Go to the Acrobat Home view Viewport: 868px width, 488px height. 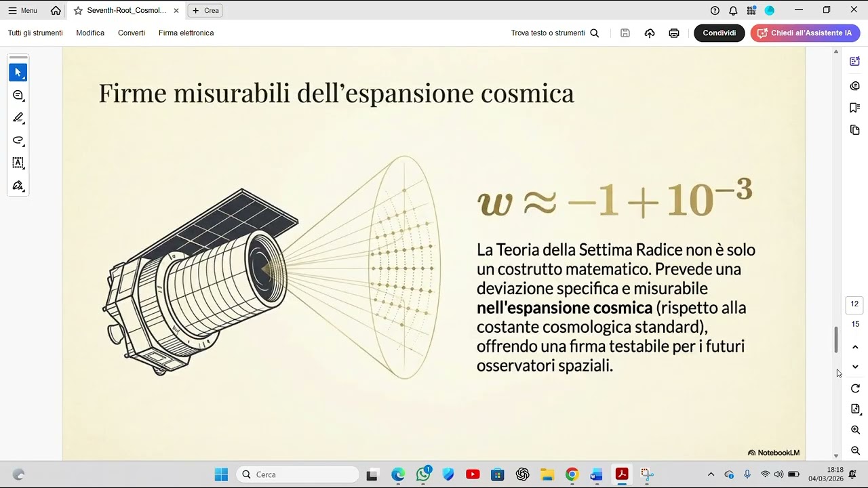pos(56,11)
